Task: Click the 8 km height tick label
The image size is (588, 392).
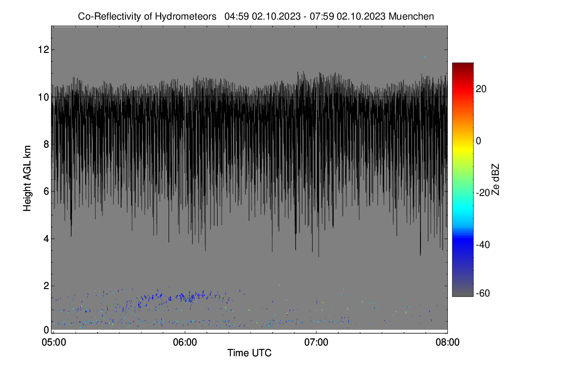Action: [x=46, y=144]
